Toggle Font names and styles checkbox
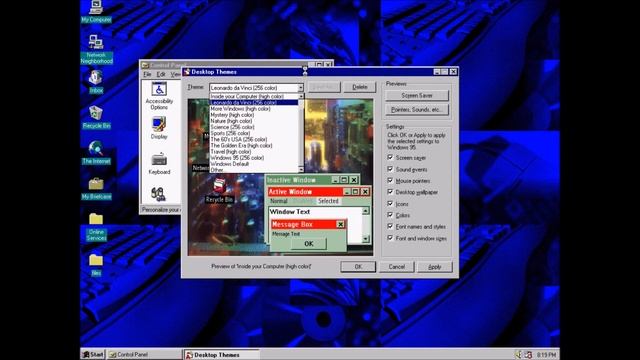The image size is (640, 360). pos(390,226)
